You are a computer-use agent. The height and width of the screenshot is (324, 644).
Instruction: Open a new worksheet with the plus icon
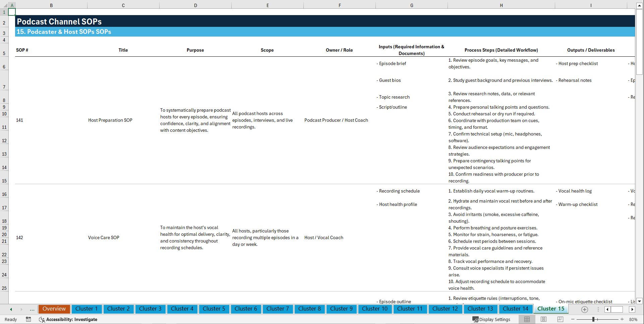585,309
